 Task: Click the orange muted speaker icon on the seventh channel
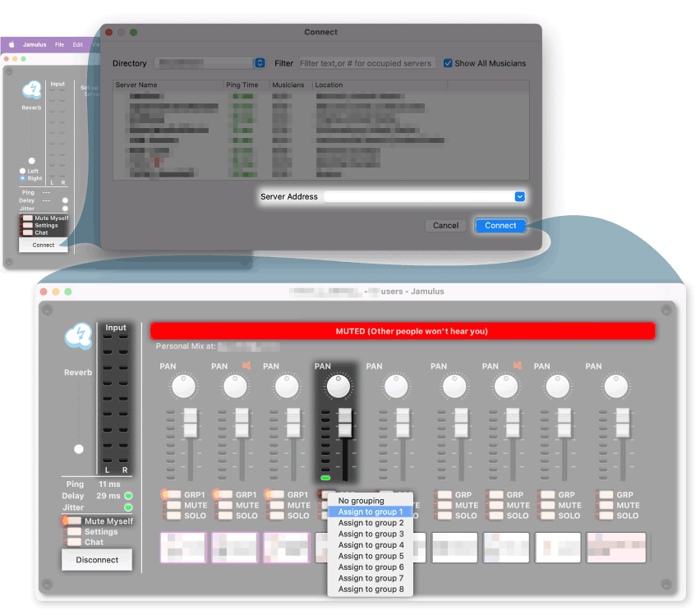pyautogui.click(x=516, y=365)
